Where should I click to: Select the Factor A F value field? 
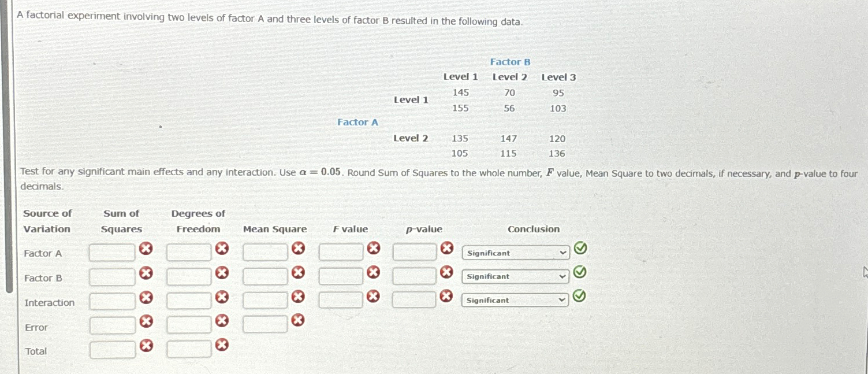click(340, 251)
